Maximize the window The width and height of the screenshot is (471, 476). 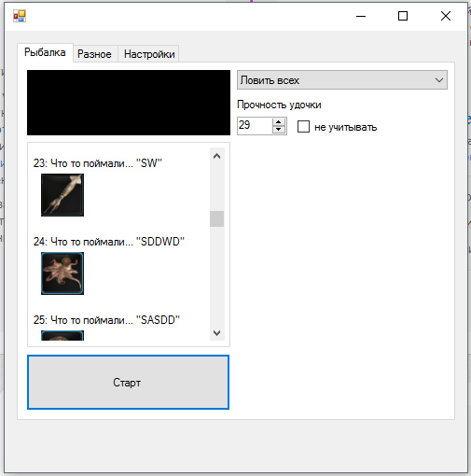click(403, 16)
